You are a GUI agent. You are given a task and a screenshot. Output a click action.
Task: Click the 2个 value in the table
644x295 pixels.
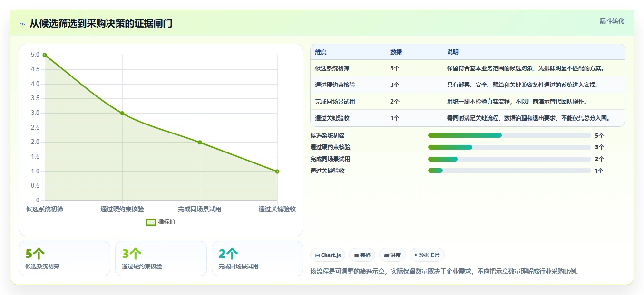click(x=395, y=102)
